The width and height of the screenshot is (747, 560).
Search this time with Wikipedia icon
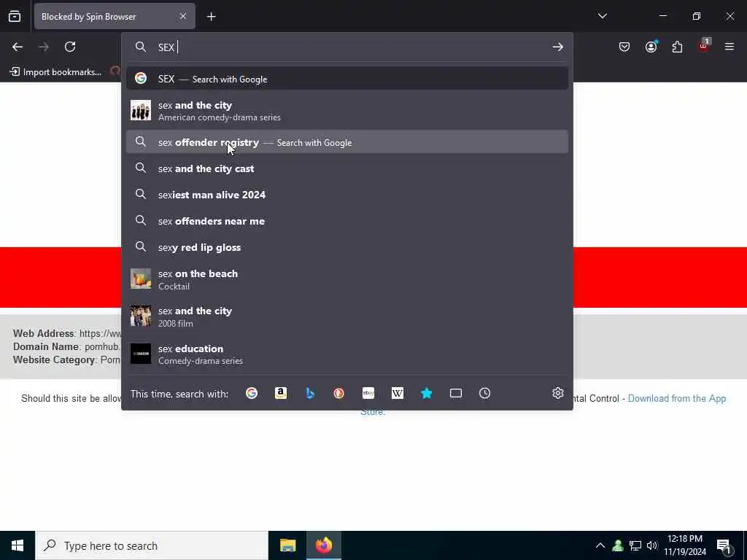coord(398,393)
